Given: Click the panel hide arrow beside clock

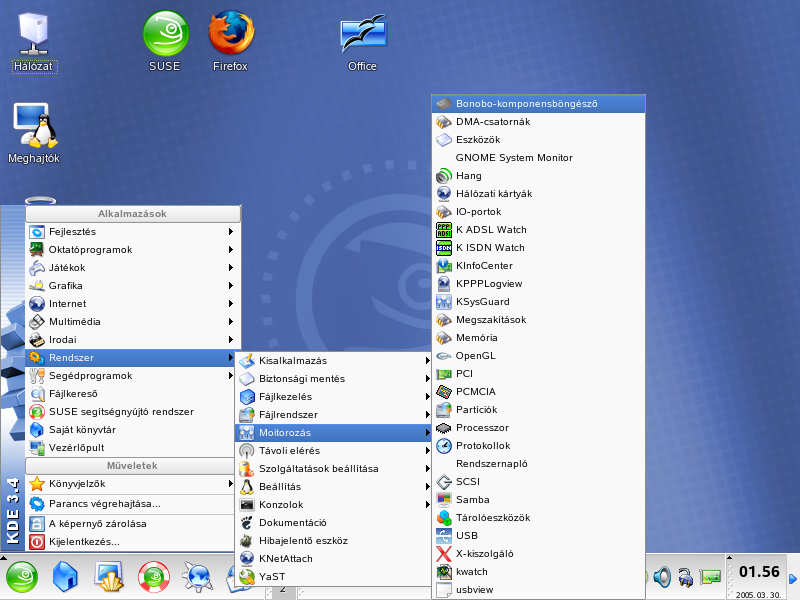Looking at the screenshot, I should tap(793, 579).
